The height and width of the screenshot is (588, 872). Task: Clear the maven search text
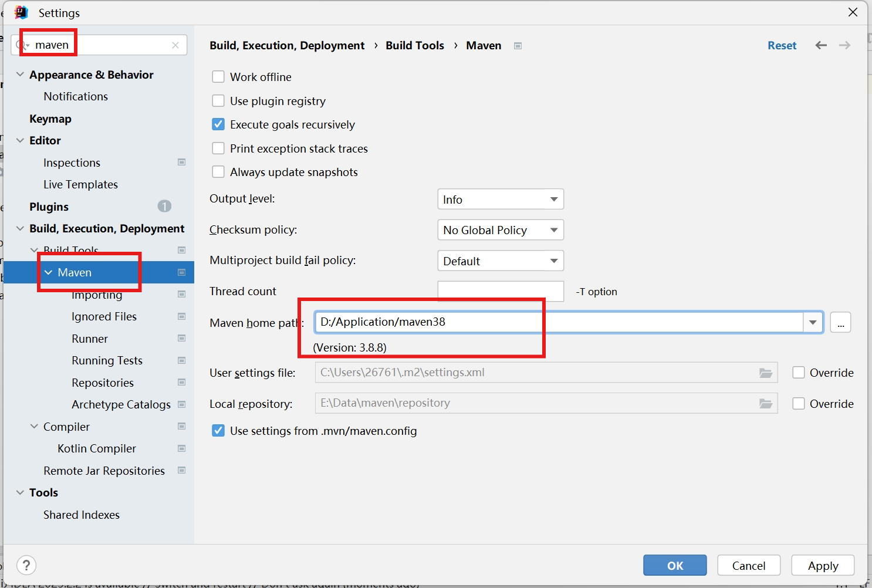(175, 45)
